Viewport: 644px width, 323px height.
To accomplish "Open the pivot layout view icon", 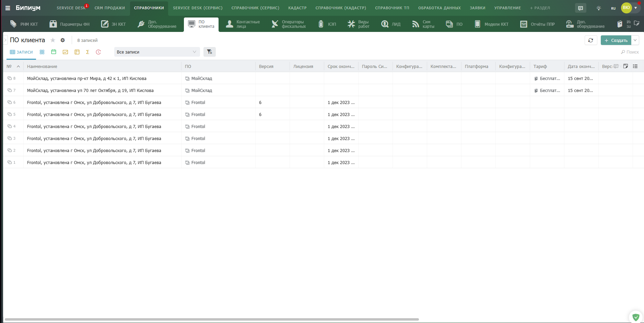I will tap(77, 52).
